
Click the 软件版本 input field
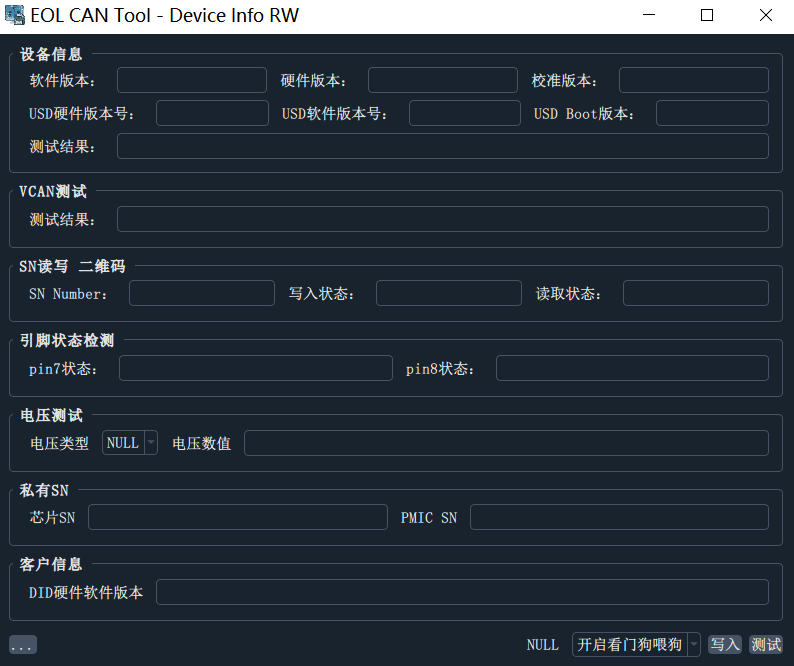coord(192,80)
